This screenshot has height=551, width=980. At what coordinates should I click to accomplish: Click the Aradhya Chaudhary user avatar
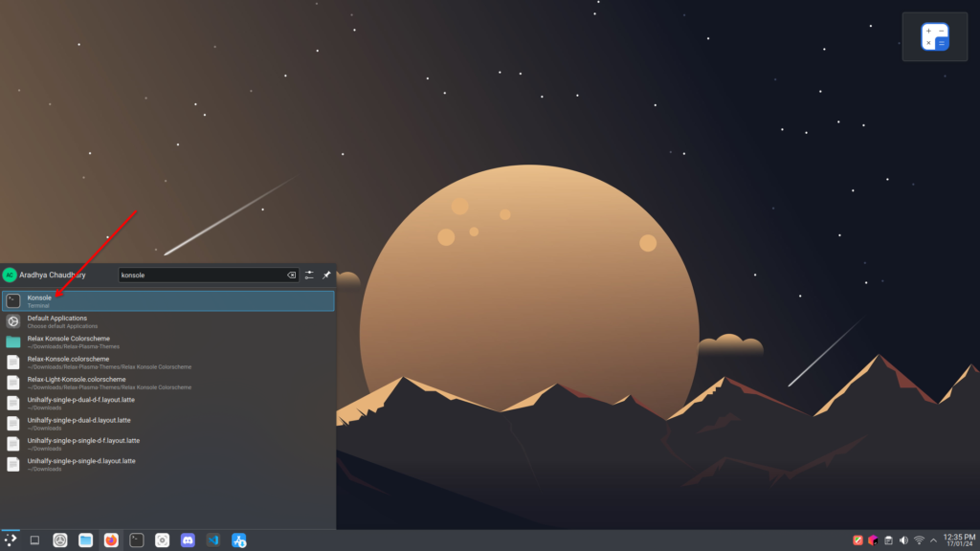10,275
